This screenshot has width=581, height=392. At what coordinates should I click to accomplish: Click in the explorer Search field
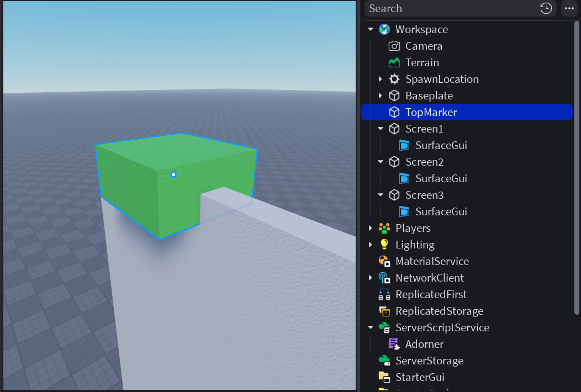tap(450, 8)
